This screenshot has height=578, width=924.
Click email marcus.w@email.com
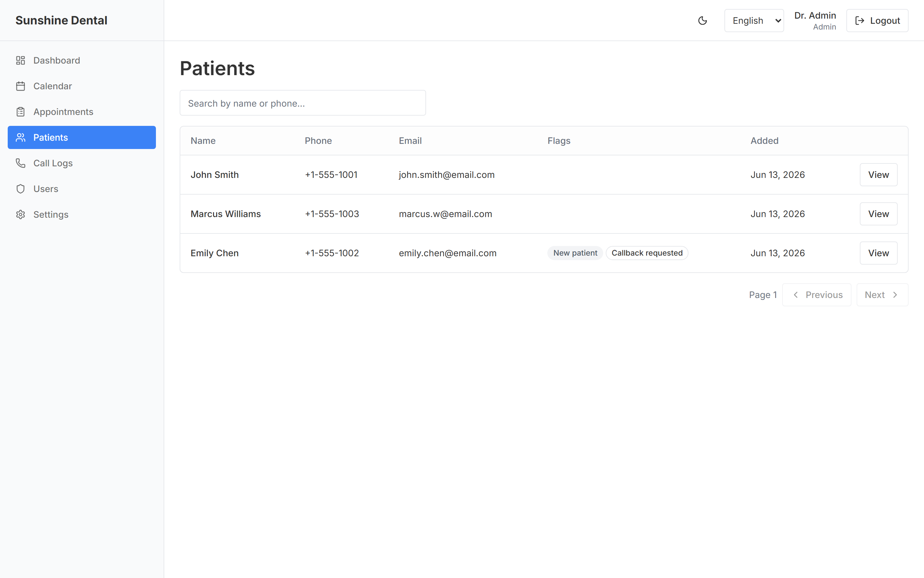pos(446,214)
